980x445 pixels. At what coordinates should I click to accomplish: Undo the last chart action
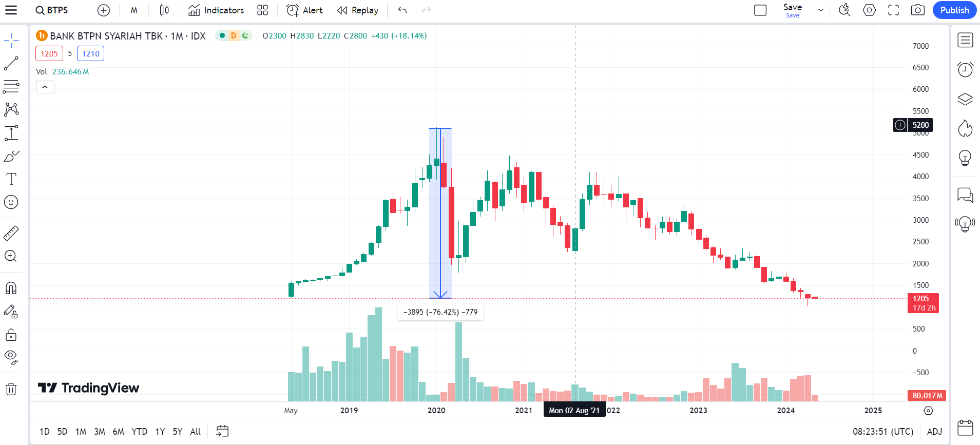(402, 10)
